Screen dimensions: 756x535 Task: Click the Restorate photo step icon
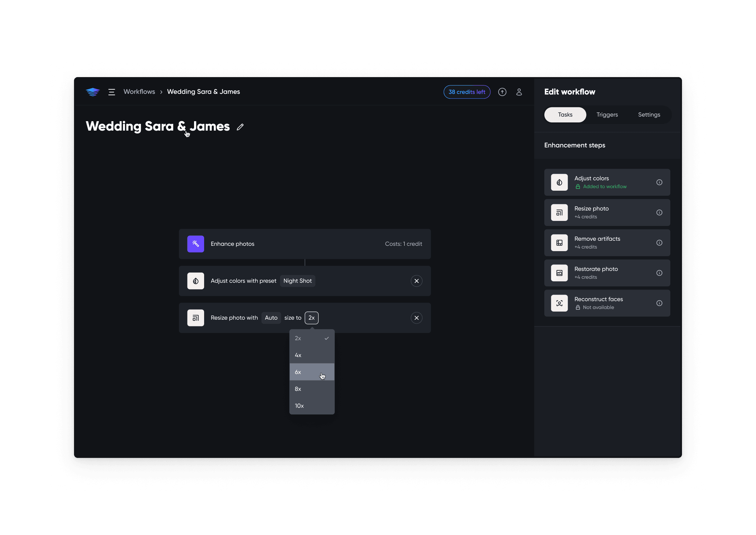click(x=559, y=273)
